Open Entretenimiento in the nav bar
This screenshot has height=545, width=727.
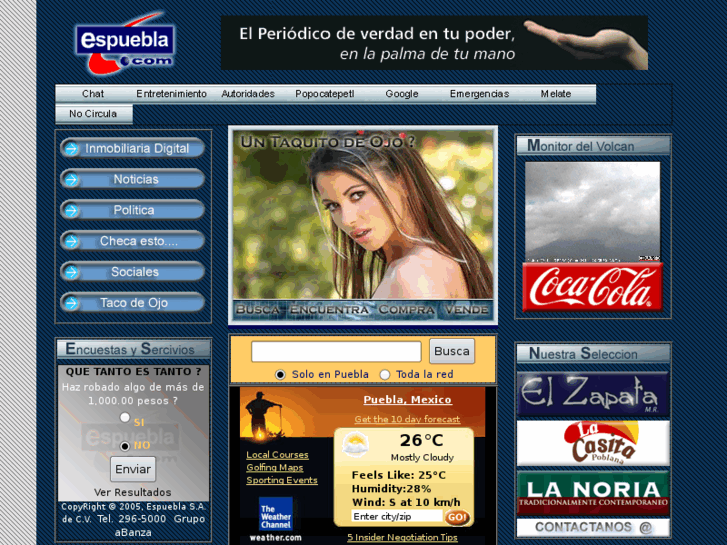tap(171, 94)
